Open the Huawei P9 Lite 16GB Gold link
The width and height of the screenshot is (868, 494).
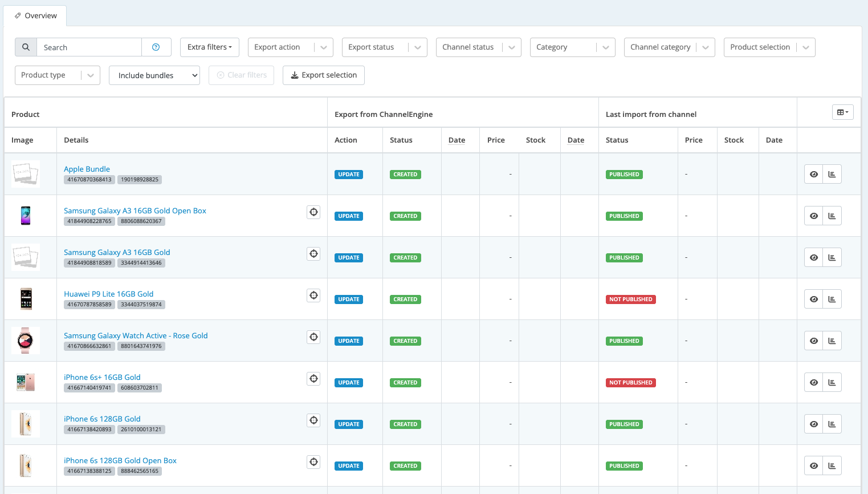(108, 294)
